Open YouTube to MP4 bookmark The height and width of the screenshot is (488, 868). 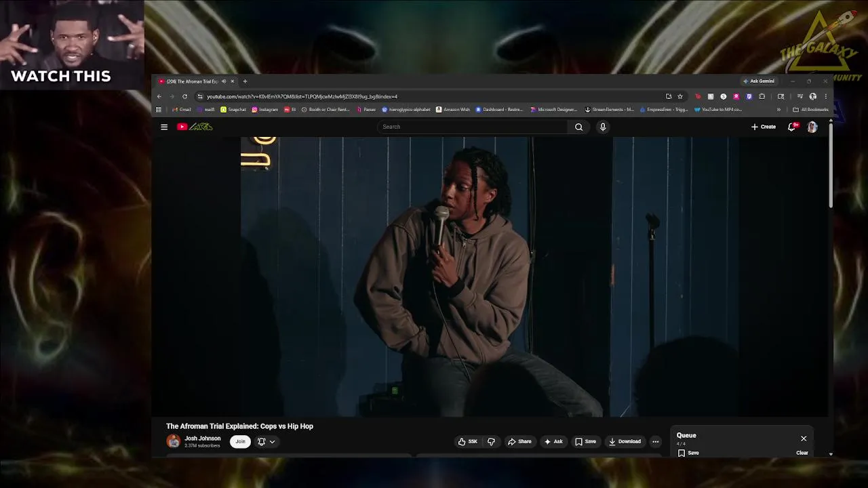718,110
